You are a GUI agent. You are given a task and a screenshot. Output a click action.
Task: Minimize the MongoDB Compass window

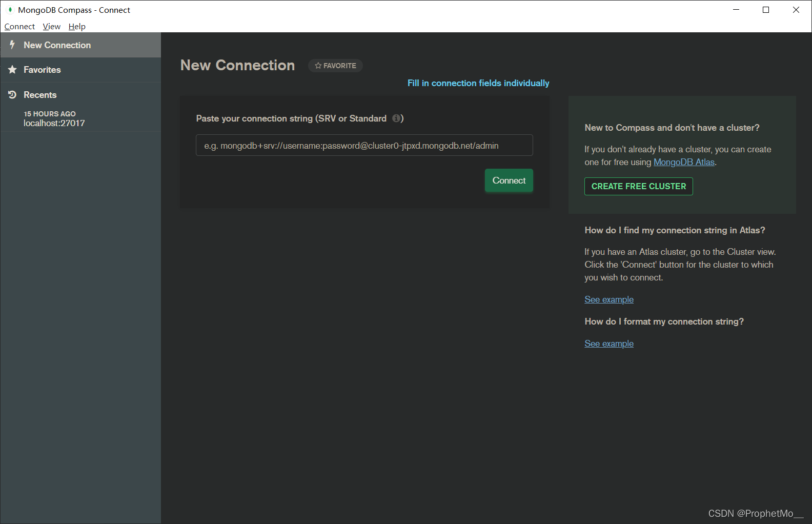coord(736,10)
